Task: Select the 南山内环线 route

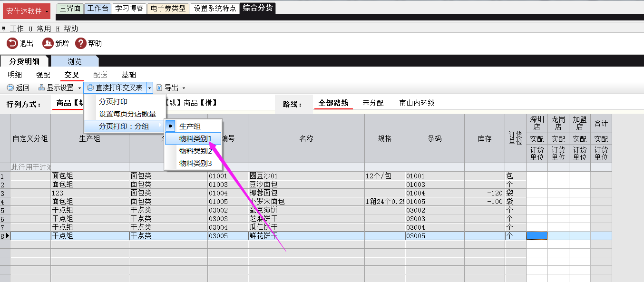Action: point(417,103)
